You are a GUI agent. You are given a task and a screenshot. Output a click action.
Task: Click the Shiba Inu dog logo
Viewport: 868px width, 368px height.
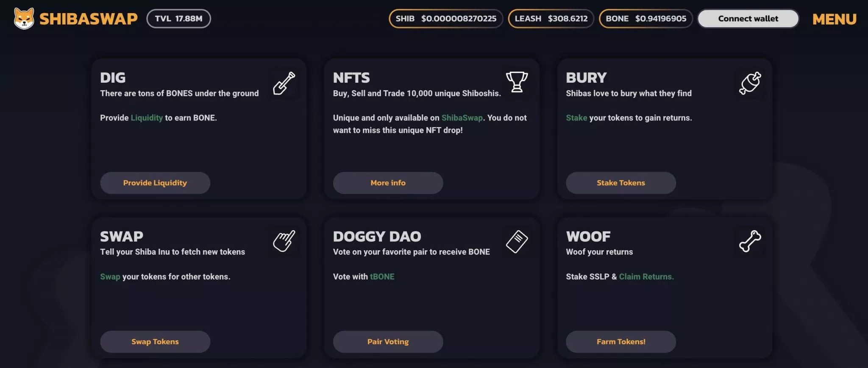[x=24, y=18]
